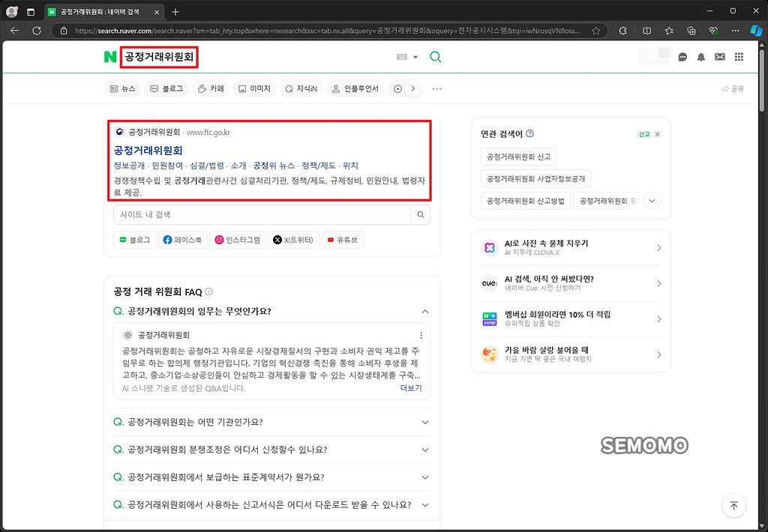Open dropdown arrow next to keyboard icon
This screenshot has height=532, width=768.
pyautogui.click(x=415, y=57)
